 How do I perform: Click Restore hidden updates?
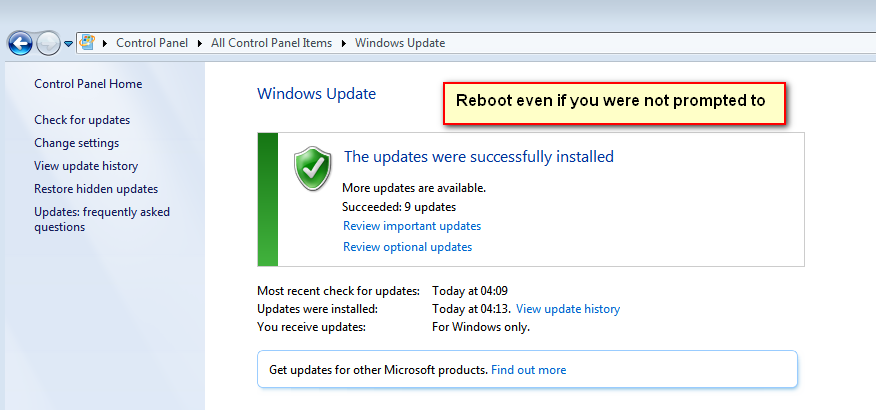pyautogui.click(x=96, y=189)
